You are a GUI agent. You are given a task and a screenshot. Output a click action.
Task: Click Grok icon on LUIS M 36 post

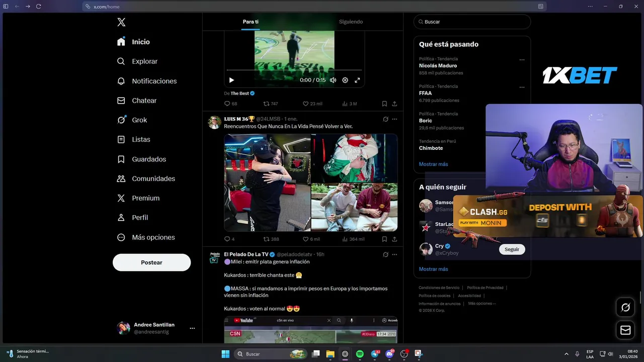pos(385,119)
